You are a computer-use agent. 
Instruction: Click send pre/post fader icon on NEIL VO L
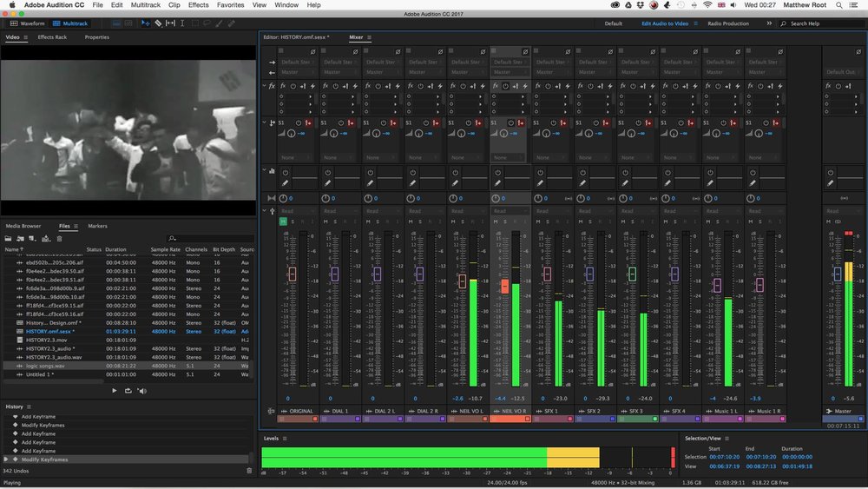tap(478, 122)
